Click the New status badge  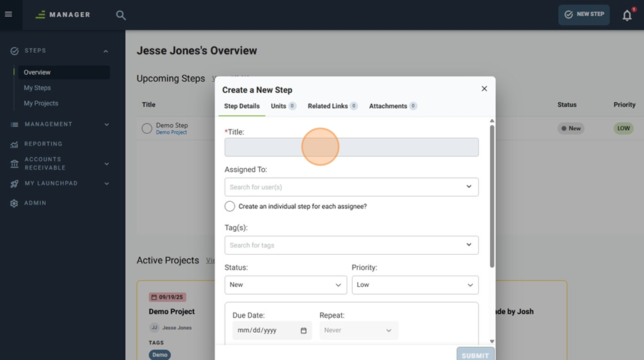pos(571,129)
